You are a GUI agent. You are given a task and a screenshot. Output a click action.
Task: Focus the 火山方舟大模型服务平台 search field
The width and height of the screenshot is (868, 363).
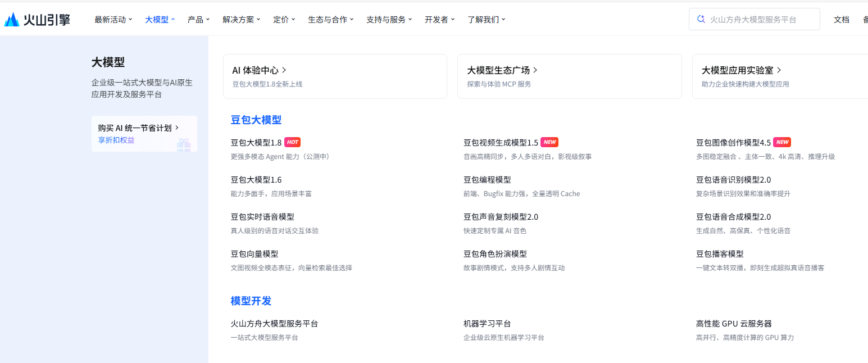[754, 19]
